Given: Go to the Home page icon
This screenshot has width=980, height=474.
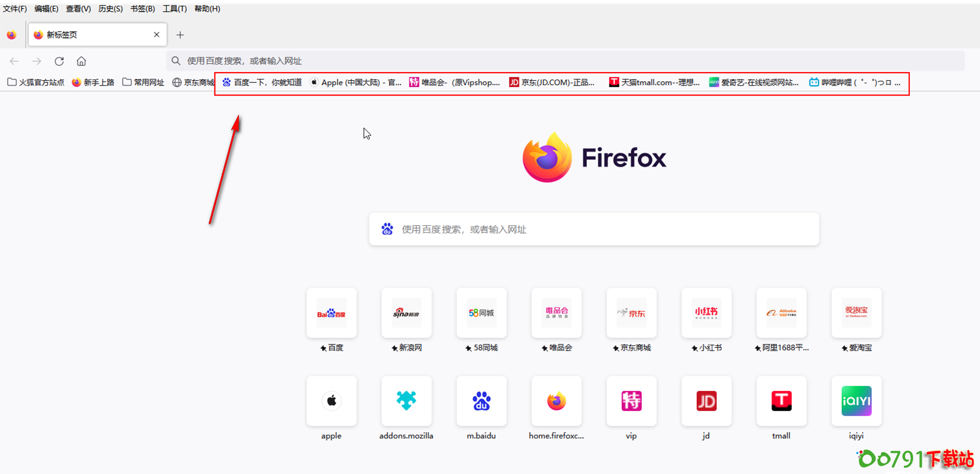Looking at the screenshot, I should click(x=81, y=61).
